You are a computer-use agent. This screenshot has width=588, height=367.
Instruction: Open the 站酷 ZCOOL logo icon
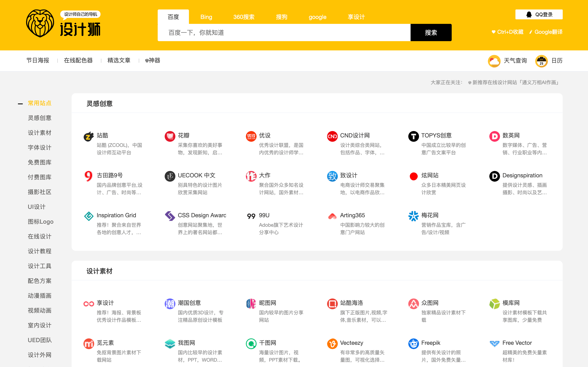[89, 136]
